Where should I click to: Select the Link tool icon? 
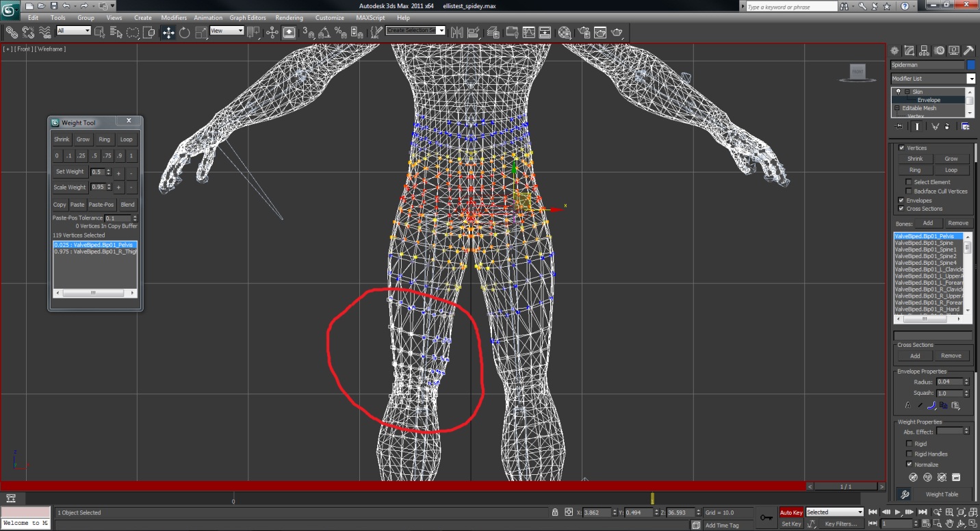point(12,31)
